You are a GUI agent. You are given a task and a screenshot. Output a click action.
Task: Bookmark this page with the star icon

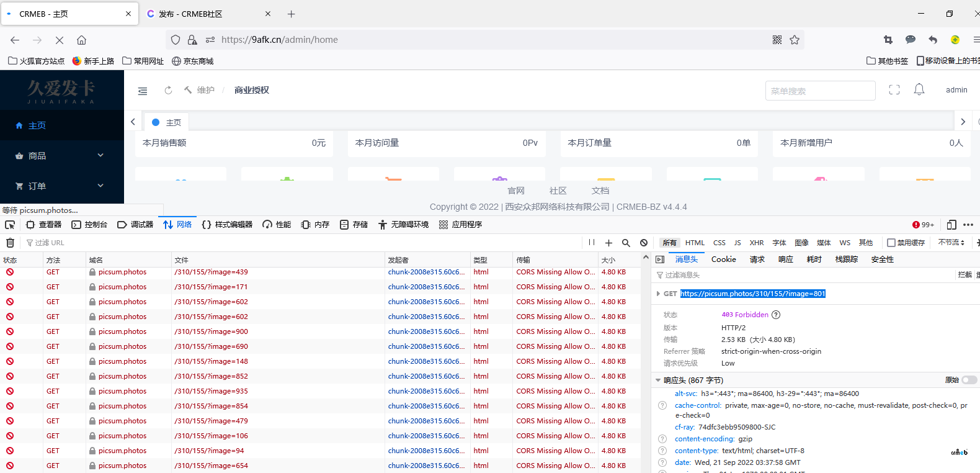(x=795, y=40)
